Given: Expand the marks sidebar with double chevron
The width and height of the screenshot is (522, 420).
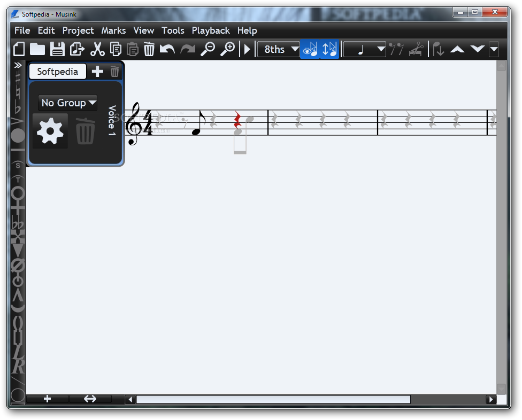Looking at the screenshot, I should (x=18, y=65).
